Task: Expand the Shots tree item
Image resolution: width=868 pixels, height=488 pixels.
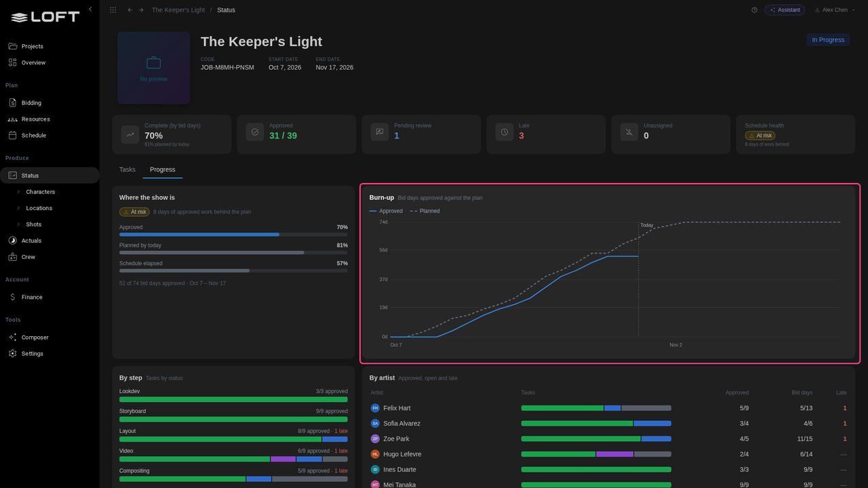Action: (18, 224)
